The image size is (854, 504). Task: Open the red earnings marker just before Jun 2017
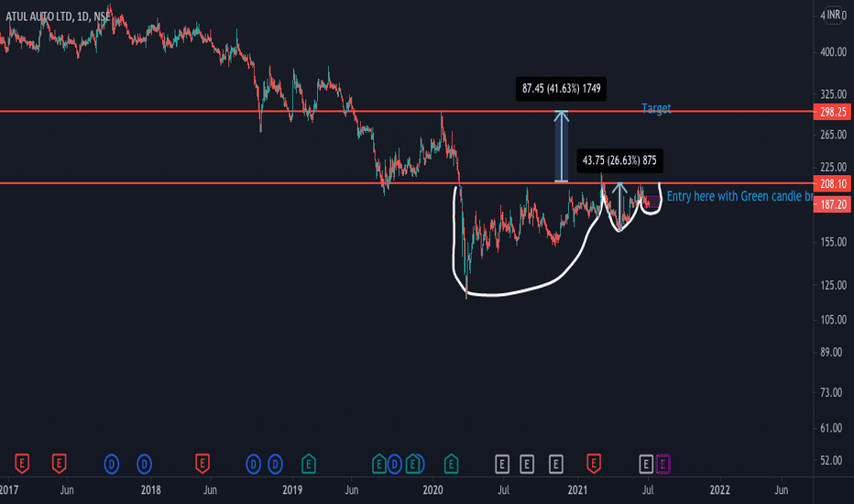(59, 464)
